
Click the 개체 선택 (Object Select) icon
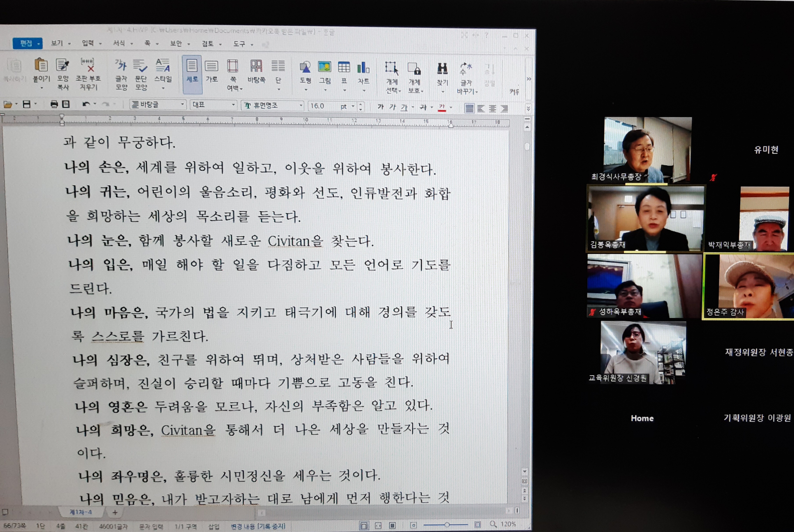(x=392, y=68)
